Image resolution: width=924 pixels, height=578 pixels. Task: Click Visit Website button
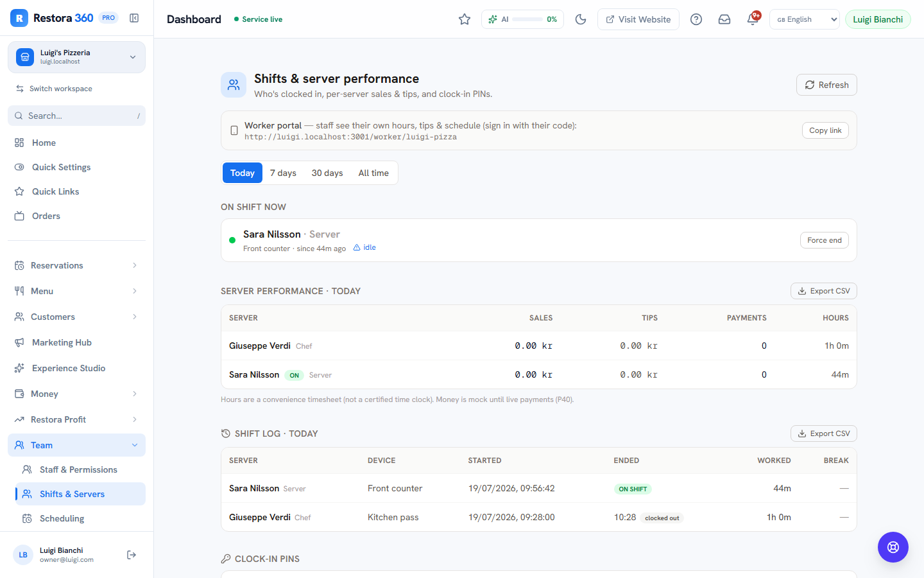point(638,19)
